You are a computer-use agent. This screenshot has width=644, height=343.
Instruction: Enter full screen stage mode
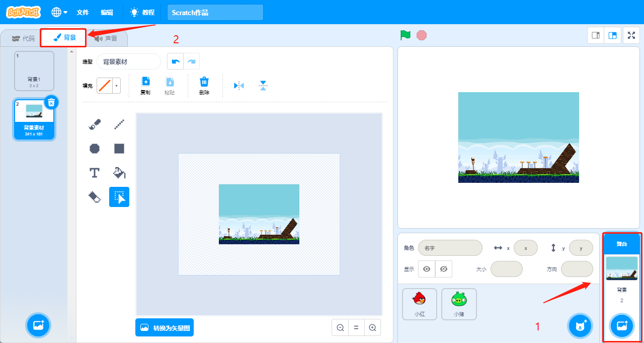pos(631,35)
